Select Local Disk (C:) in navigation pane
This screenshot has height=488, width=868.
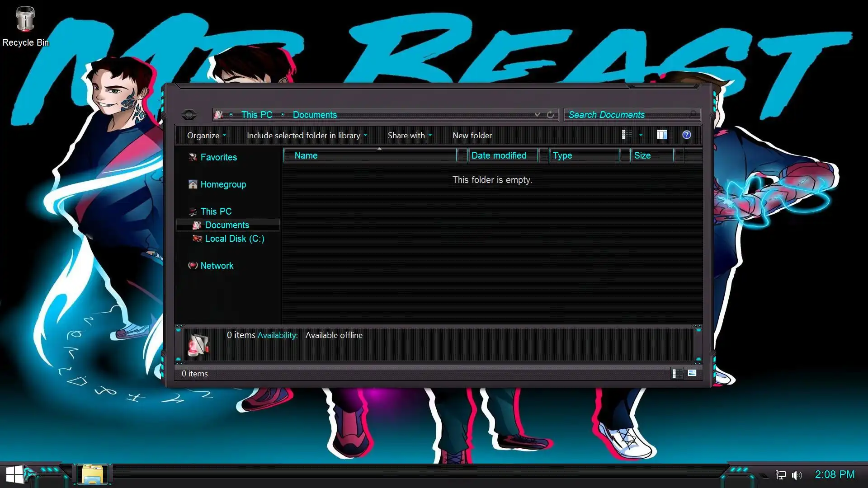[x=234, y=239]
